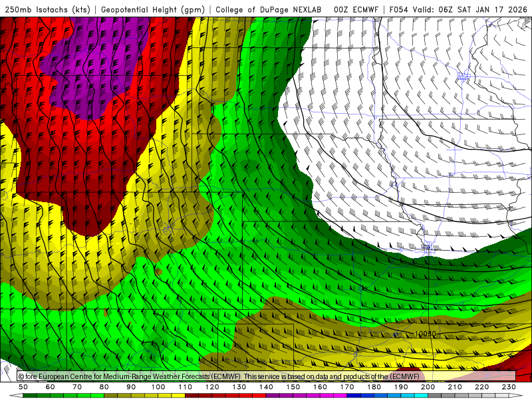Click the '100' value on the color scale

pyautogui.click(x=158, y=387)
